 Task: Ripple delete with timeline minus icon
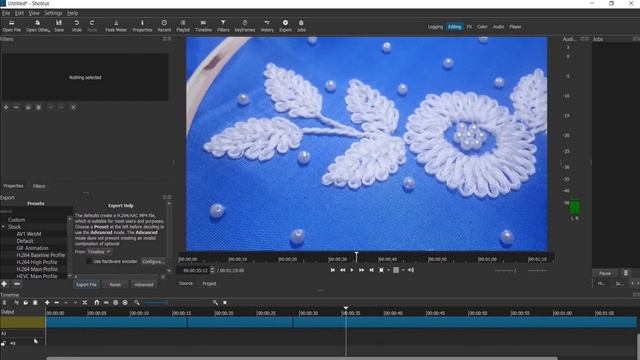57,302
